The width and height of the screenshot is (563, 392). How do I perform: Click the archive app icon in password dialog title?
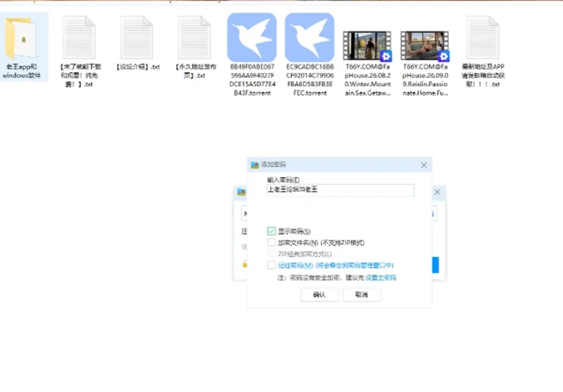[x=255, y=165]
